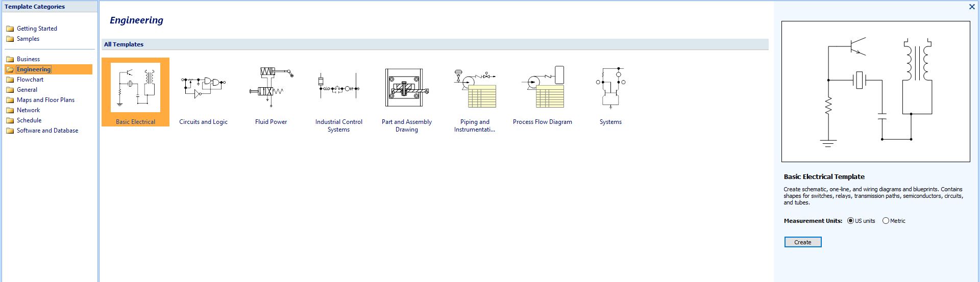Click the Part and Assembly Drawing label

(x=407, y=125)
